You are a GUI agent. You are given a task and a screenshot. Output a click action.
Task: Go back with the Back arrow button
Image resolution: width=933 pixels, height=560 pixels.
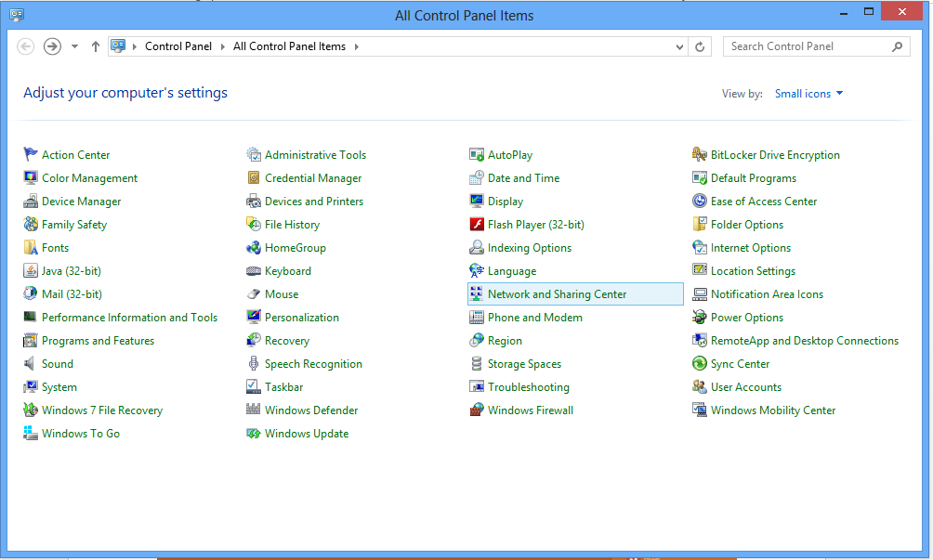[26, 46]
